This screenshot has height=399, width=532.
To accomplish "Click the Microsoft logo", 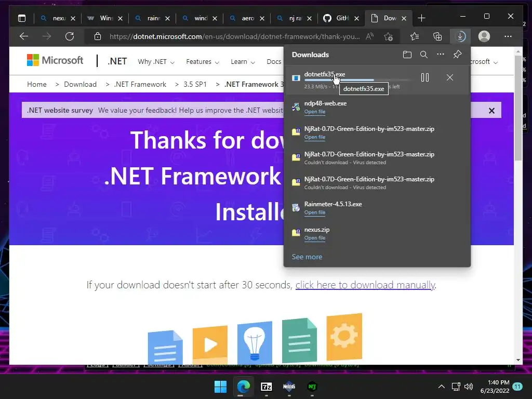I will point(55,60).
